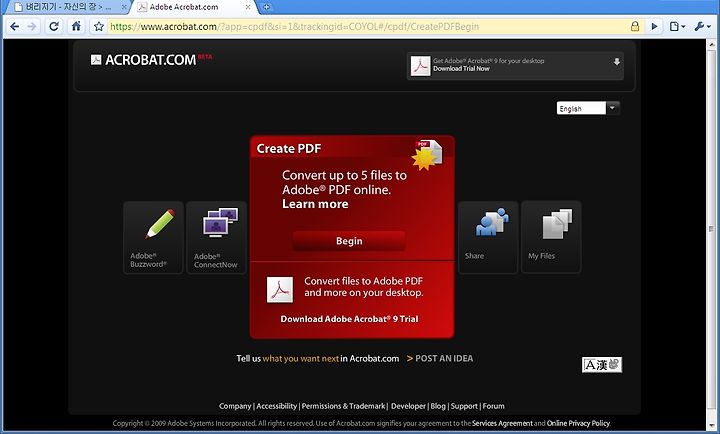Viewport: 720px width, 434px height.
Task: Switch to the first Korean-titled browser tab
Action: click(68, 7)
